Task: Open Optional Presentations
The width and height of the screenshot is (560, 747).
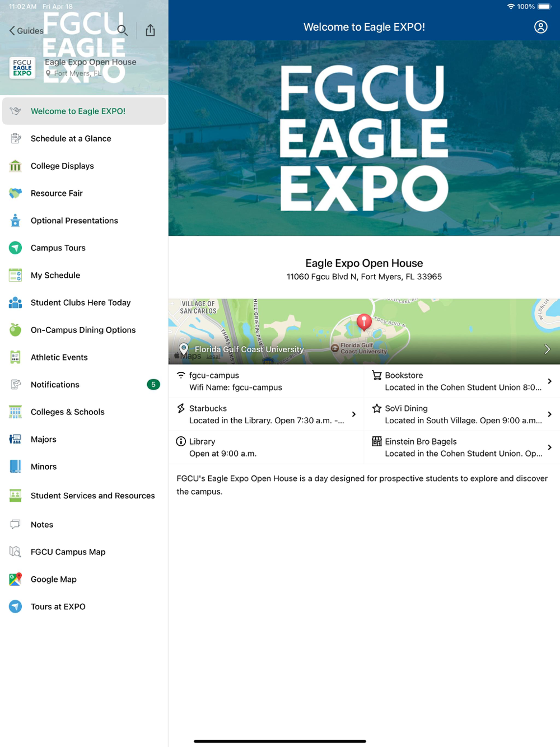Action: click(84, 221)
